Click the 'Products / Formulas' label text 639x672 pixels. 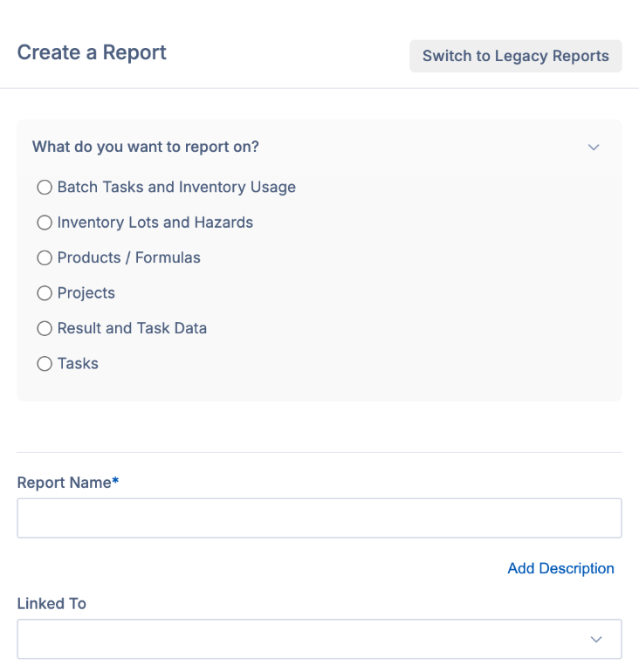tap(129, 258)
